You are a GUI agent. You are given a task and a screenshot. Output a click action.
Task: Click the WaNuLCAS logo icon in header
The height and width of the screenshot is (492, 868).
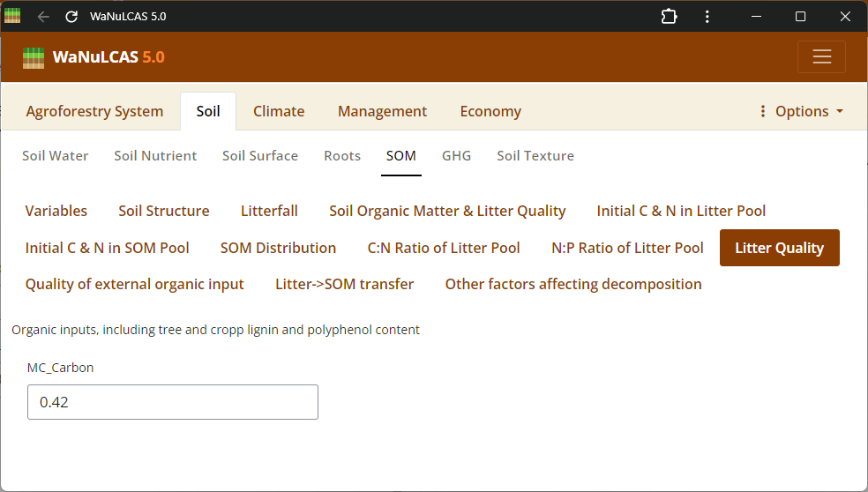(33, 57)
